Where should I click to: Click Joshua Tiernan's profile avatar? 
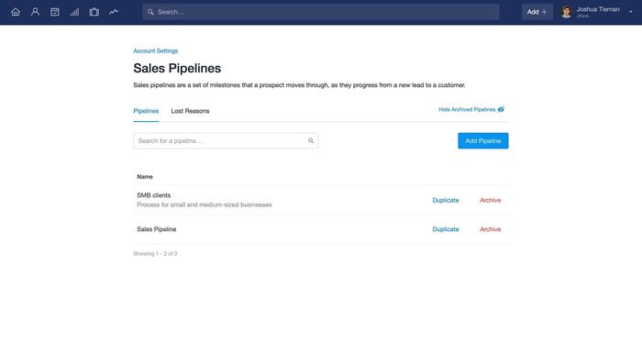[x=566, y=12]
